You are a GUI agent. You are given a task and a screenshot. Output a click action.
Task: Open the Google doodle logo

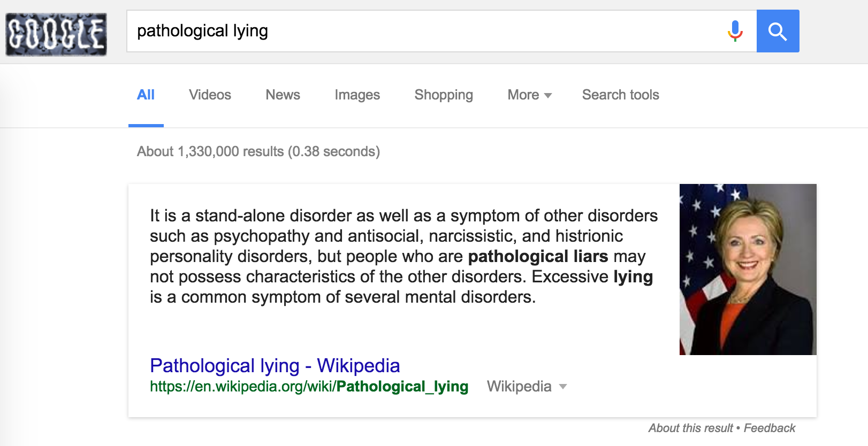pos(56,35)
